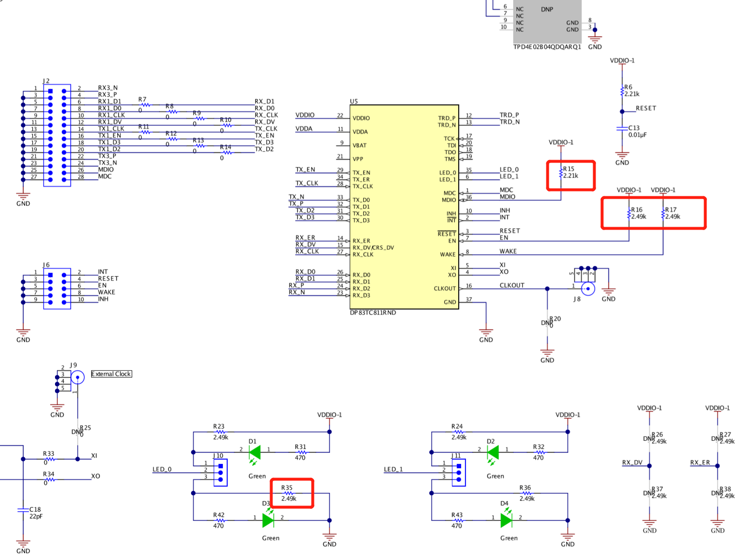
Task: Click the 'VDDIO' net label at pin 22
Action: click(305, 115)
